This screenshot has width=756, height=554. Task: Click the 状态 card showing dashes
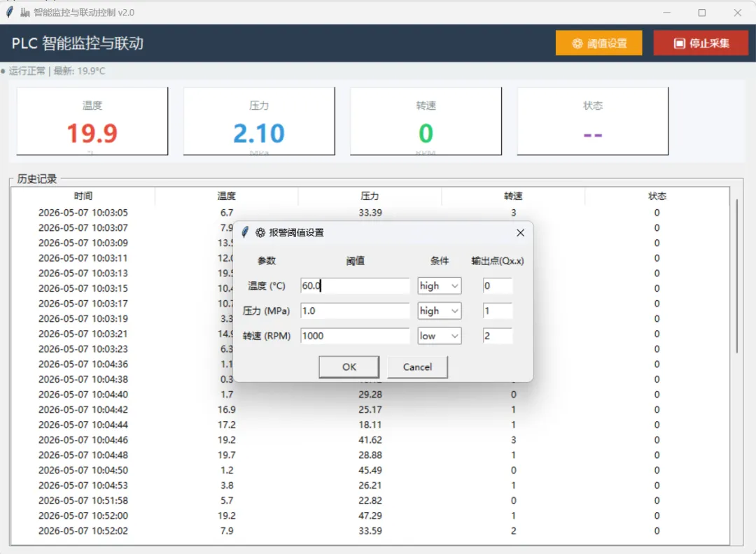[593, 122]
